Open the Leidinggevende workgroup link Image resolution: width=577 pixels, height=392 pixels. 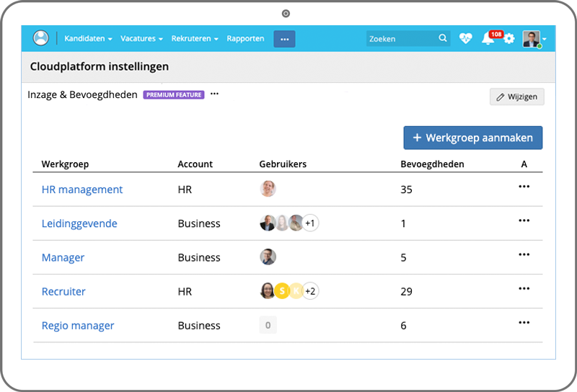click(x=79, y=223)
